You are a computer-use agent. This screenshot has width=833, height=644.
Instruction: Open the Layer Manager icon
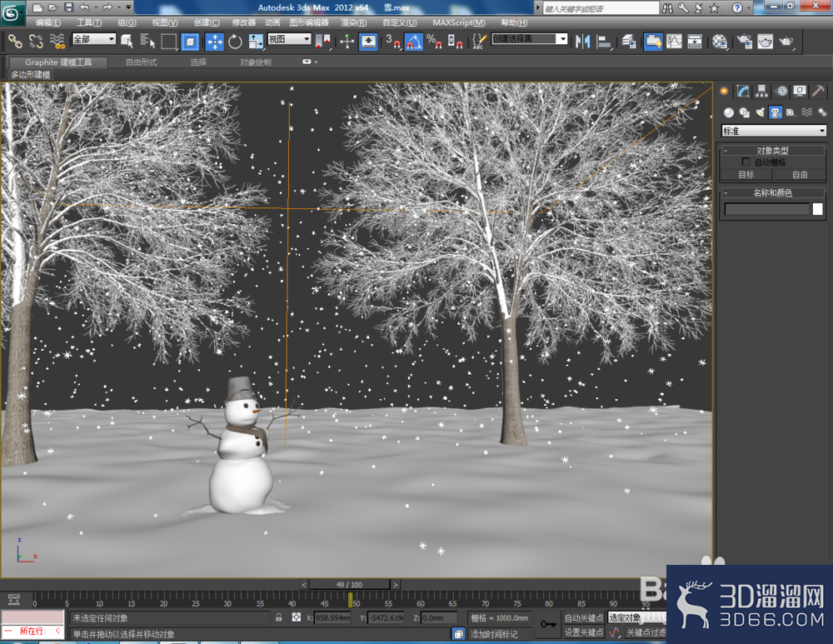tap(629, 41)
